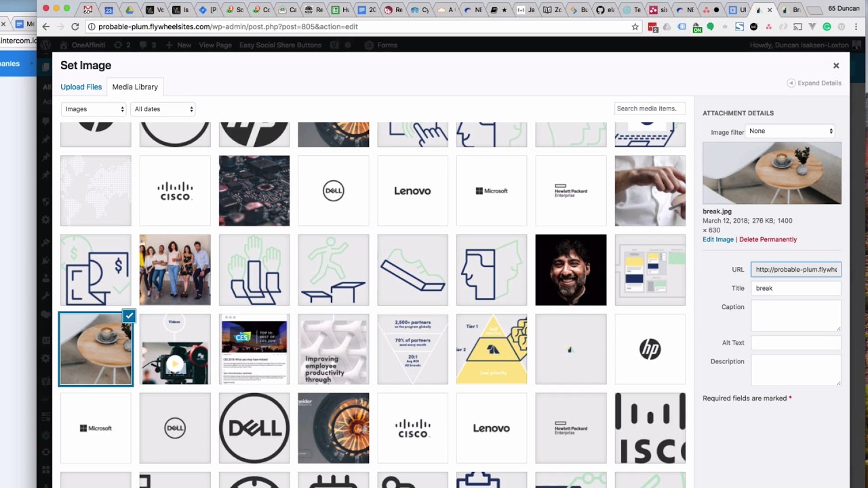Open the Grammarly green G extension
The image size is (868, 488).
coord(827,27)
